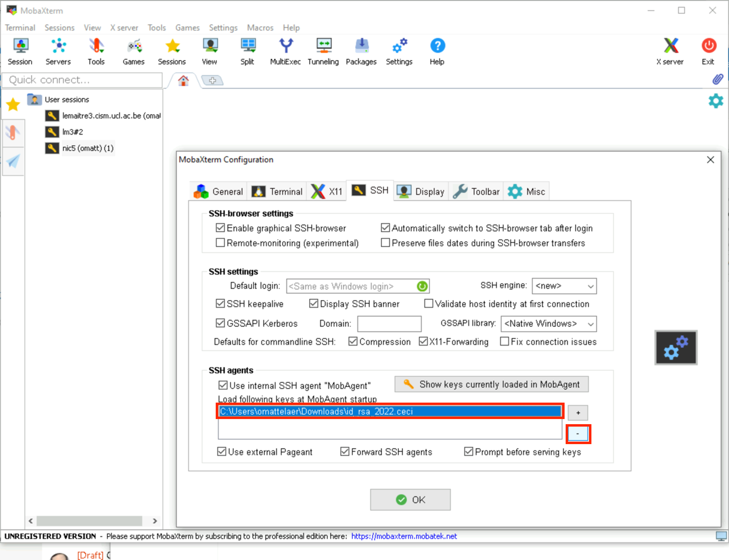The height and width of the screenshot is (560, 729).
Task: Click the minus button to remove key
Action: coord(578,434)
